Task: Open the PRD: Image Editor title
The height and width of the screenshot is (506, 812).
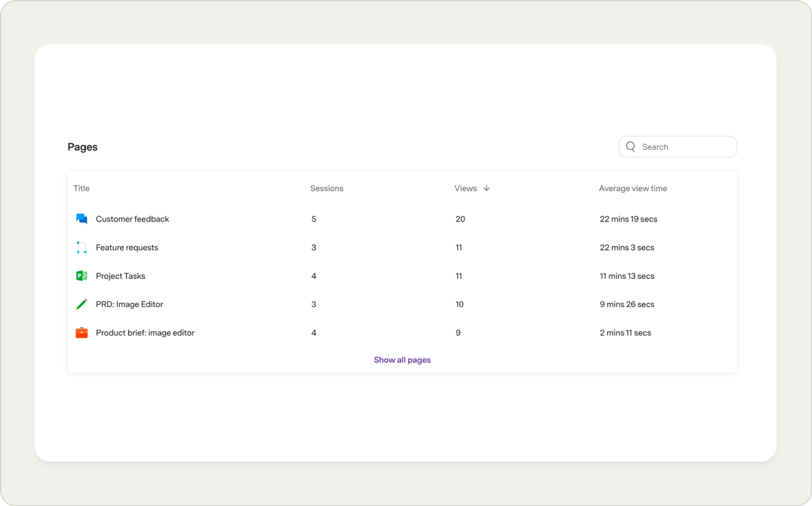Action: tap(130, 304)
